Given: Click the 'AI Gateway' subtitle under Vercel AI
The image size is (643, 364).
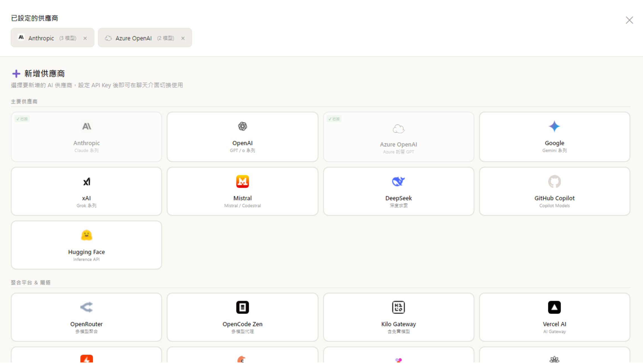Looking at the screenshot, I should point(554,331).
